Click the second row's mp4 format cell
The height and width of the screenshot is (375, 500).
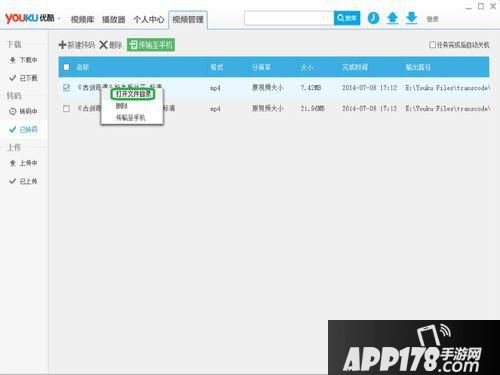pyautogui.click(x=215, y=108)
